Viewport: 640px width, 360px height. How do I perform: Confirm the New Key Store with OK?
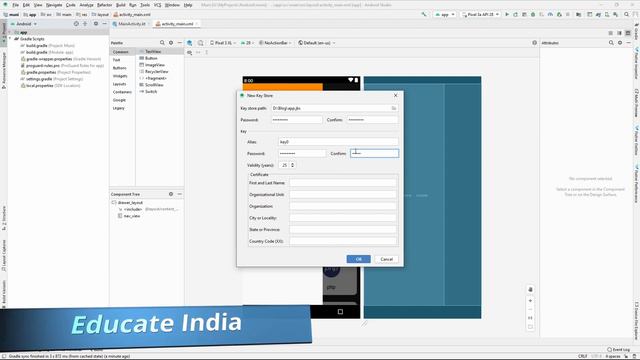click(358, 259)
